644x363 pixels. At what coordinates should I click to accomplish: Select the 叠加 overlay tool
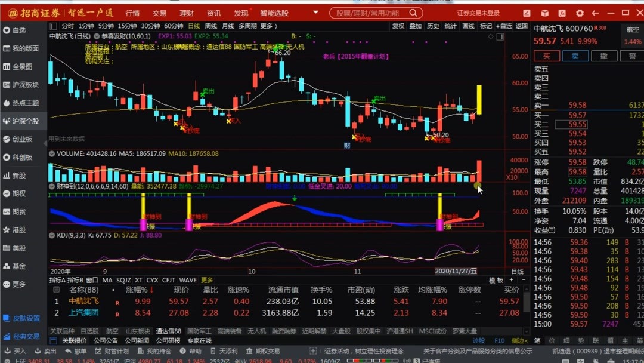point(415,26)
